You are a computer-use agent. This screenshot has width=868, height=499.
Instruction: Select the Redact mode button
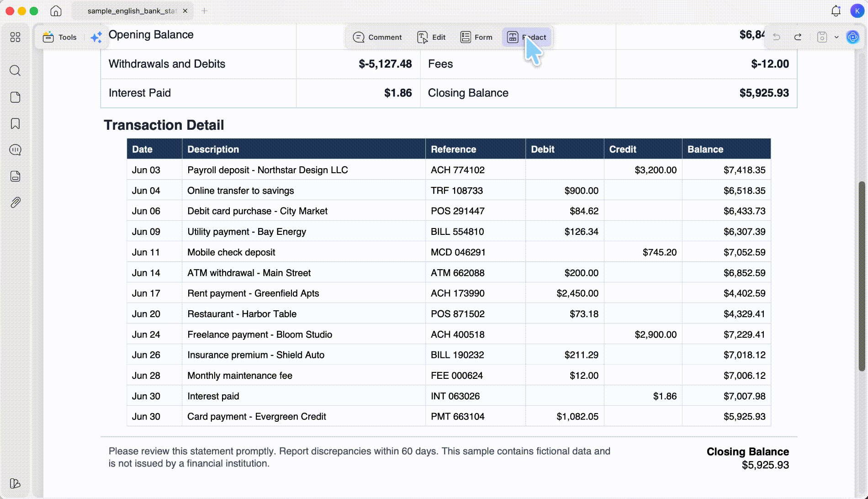click(x=527, y=37)
